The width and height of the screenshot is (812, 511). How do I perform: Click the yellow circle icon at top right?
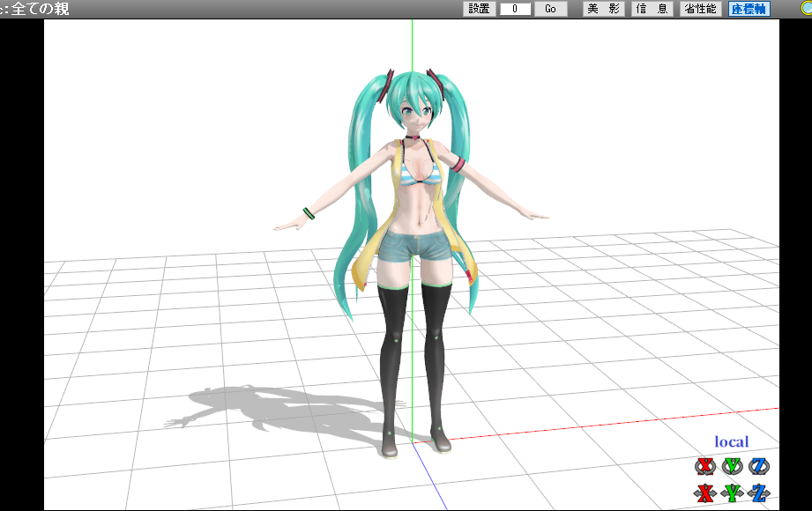pos(806,8)
